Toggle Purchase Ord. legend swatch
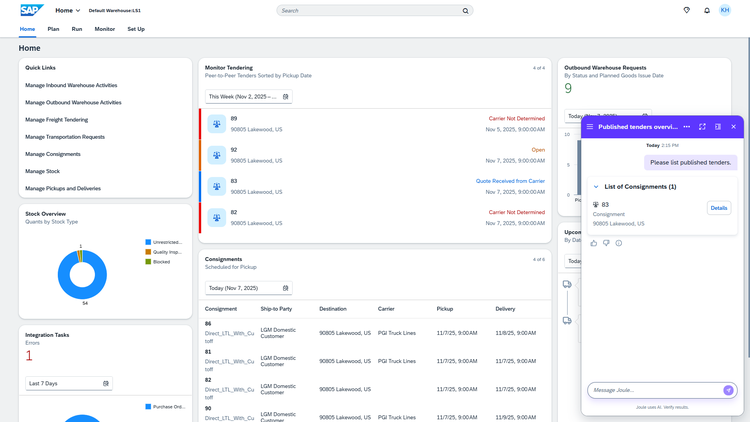The height and width of the screenshot is (422, 750). 148,407
